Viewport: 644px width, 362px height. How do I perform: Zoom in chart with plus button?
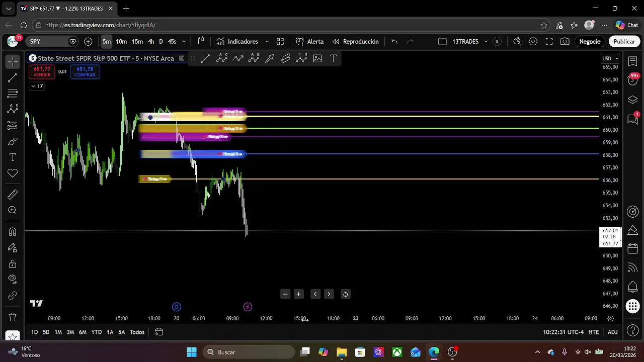point(298,294)
